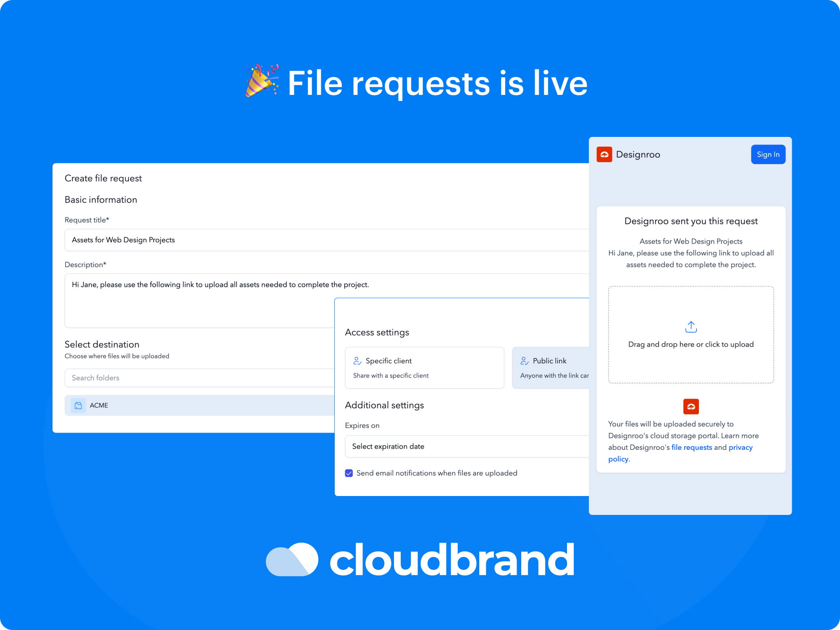The width and height of the screenshot is (840, 630).
Task: Click the 'Create file request' title
Action: [x=103, y=178]
